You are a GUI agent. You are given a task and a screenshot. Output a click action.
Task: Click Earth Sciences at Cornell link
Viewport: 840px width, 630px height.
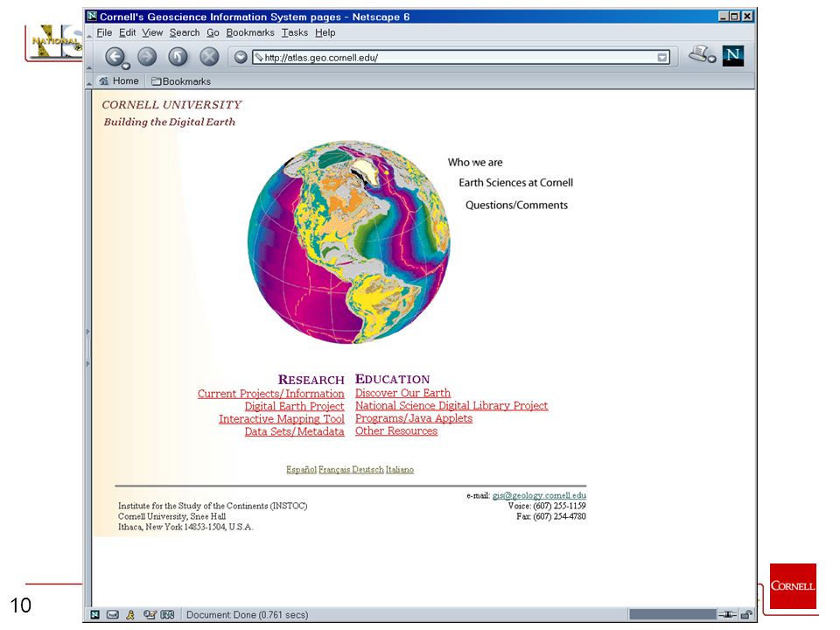516,183
